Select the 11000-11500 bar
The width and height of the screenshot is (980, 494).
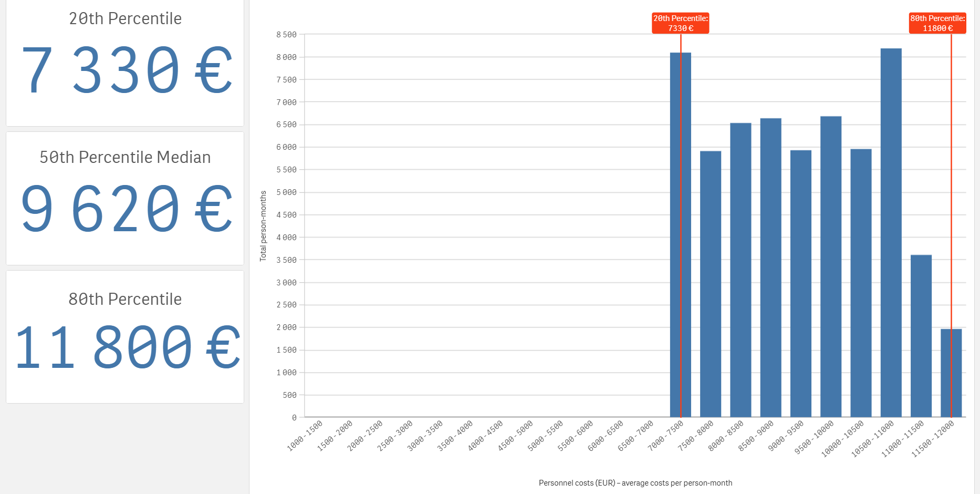[921, 336]
